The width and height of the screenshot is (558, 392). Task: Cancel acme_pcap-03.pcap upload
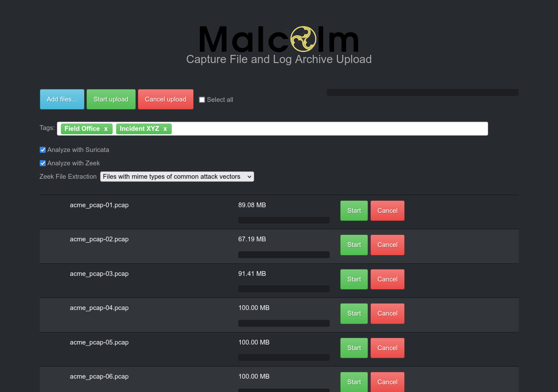tap(388, 279)
